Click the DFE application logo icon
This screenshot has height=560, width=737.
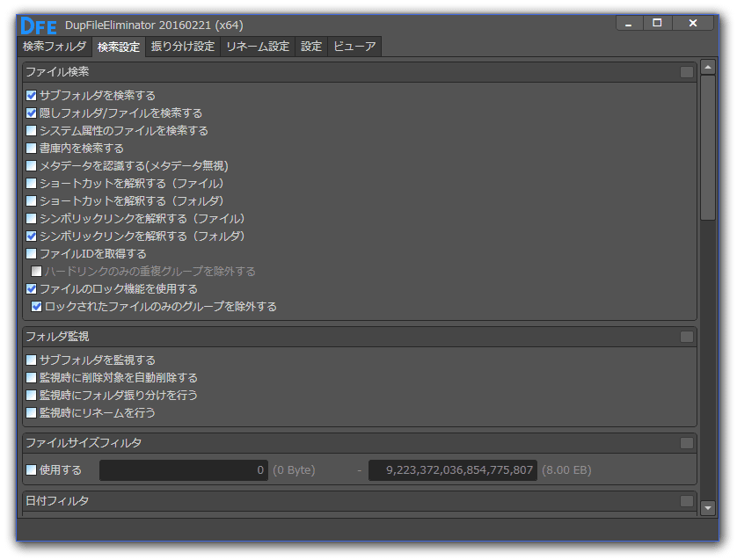coord(39,25)
